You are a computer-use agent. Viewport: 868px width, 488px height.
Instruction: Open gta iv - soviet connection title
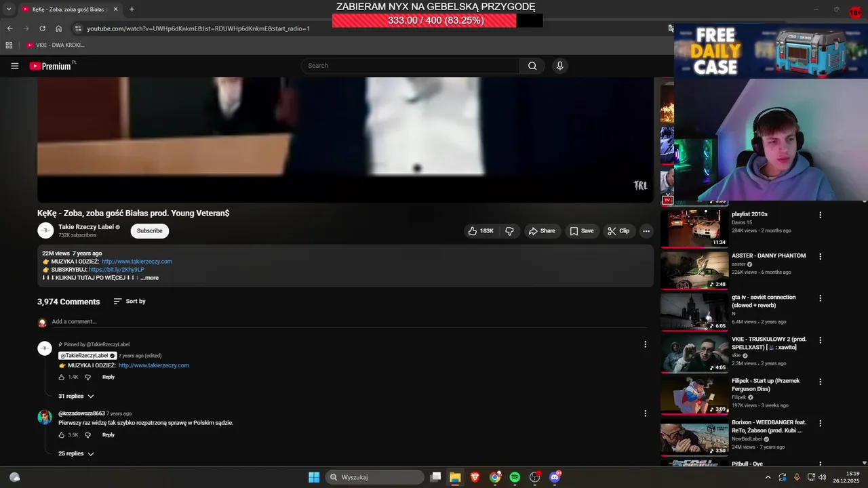click(x=764, y=302)
